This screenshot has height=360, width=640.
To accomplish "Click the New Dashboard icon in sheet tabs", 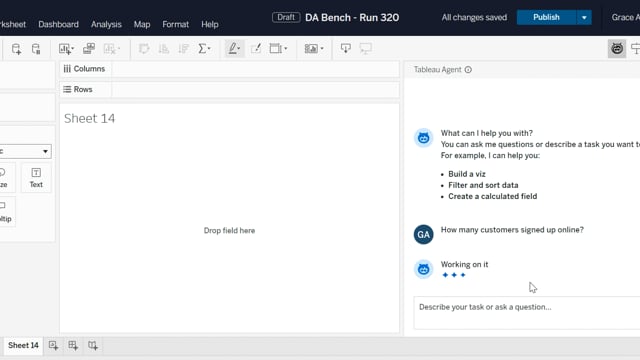I will (x=73, y=346).
